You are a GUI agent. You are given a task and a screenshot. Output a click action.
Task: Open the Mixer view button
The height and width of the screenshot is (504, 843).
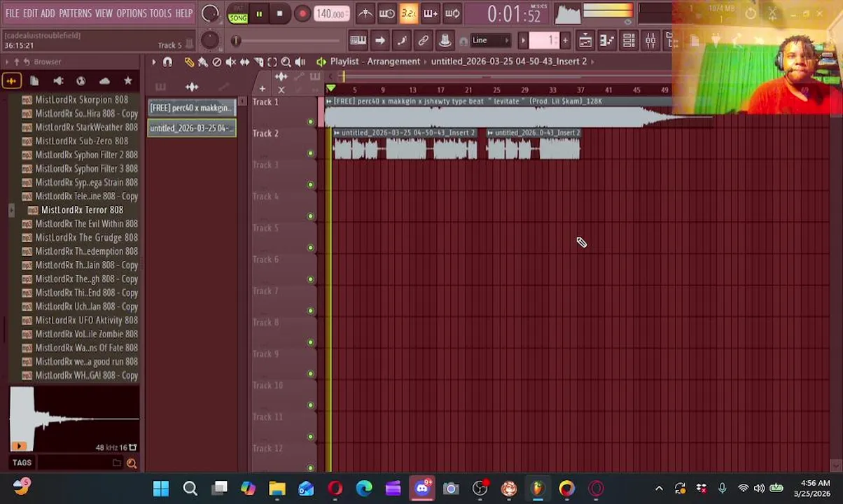pos(650,41)
